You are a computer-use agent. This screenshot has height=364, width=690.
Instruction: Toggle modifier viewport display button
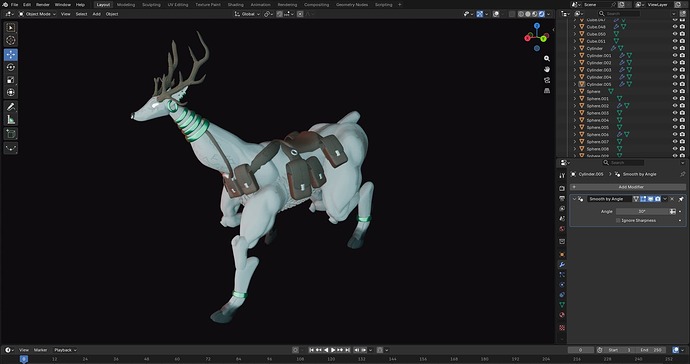650,199
